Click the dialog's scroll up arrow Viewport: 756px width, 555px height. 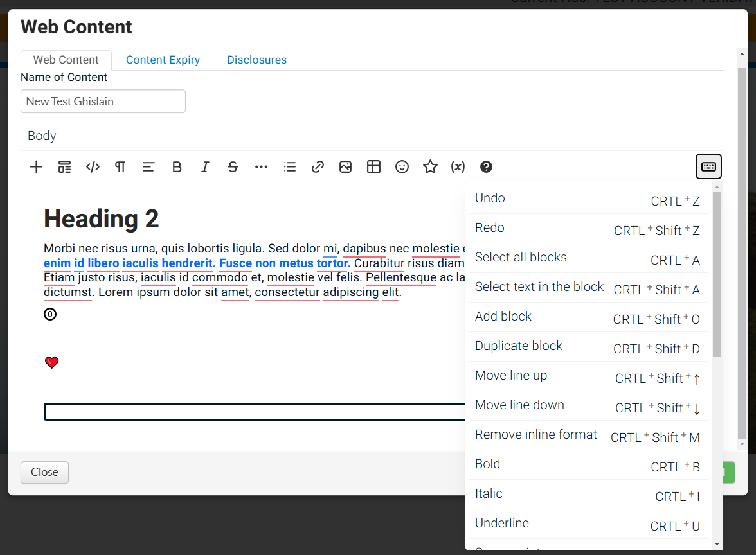(742, 55)
